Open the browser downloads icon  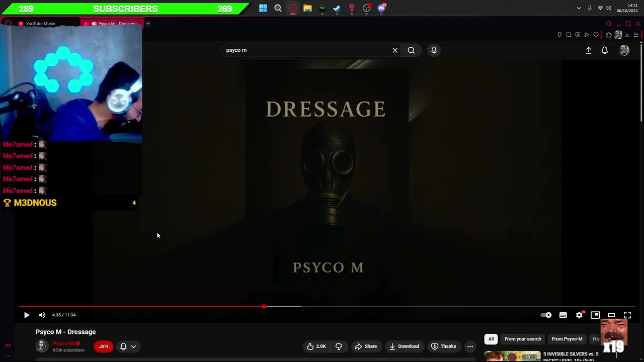[627, 35]
